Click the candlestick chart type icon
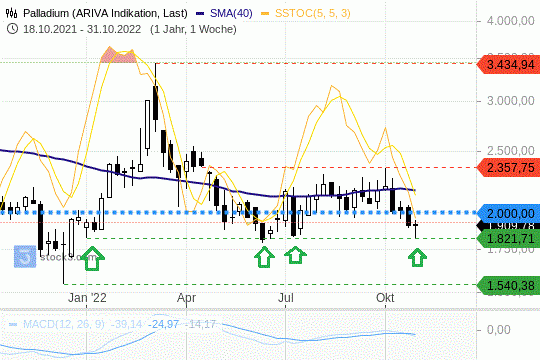Screen dimensions: 540x360 click(x=11, y=13)
